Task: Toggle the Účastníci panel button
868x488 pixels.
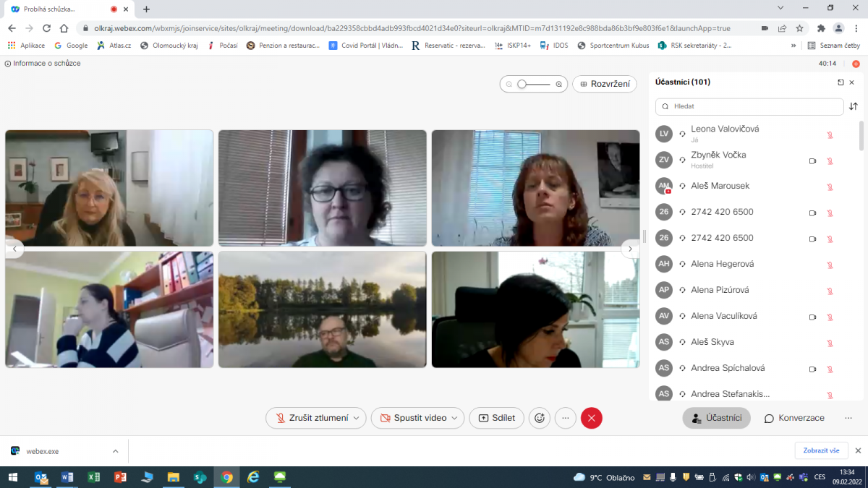Action: coord(716,418)
